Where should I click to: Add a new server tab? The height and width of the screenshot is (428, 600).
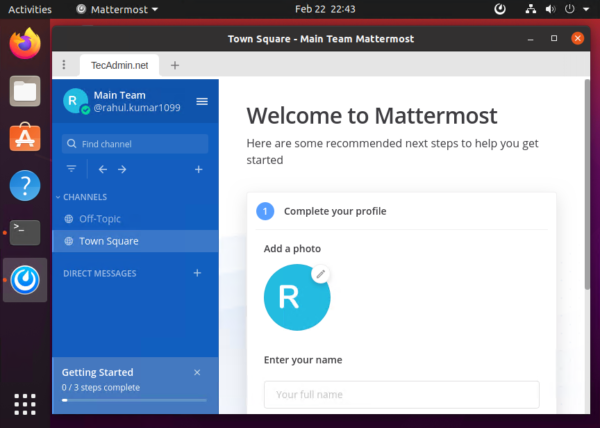point(175,65)
